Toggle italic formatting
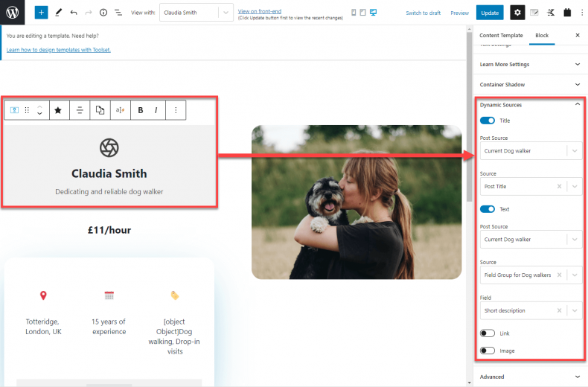This screenshot has width=588, height=387. (156, 110)
